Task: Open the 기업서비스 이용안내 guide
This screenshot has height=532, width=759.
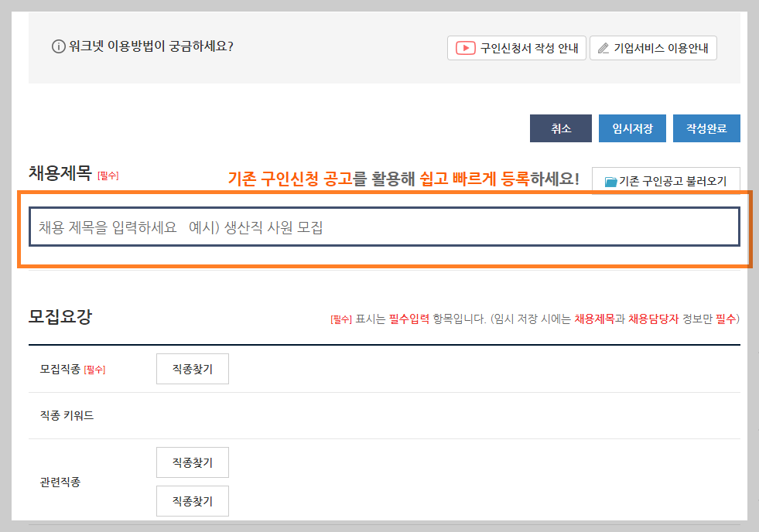Action: (653, 47)
